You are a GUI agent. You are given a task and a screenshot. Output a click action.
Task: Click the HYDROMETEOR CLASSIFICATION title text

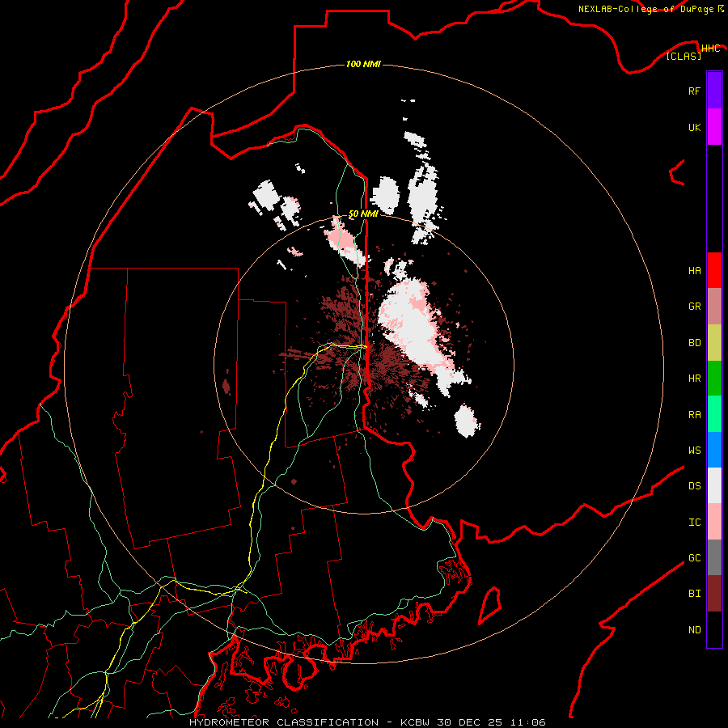(x=284, y=722)
